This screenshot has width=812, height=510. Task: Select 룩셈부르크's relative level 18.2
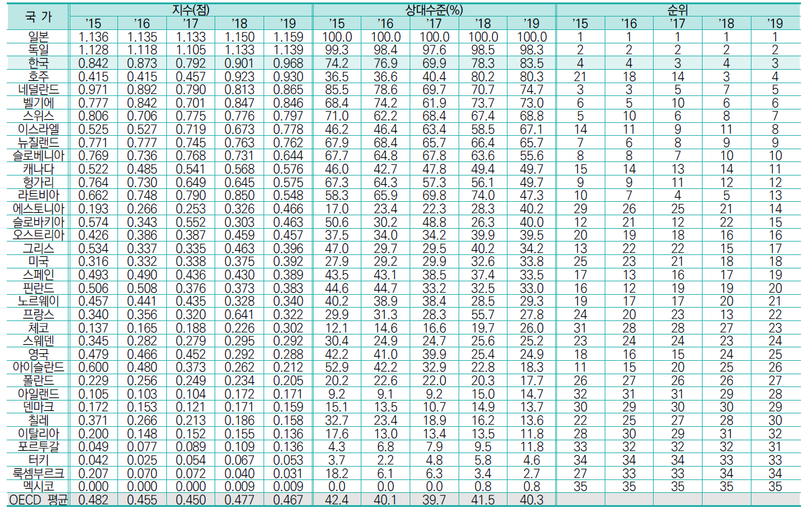336,473
